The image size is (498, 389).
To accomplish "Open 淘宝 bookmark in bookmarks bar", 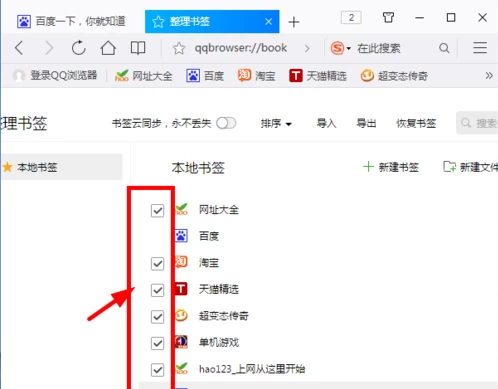I will (x=256, y=76).
